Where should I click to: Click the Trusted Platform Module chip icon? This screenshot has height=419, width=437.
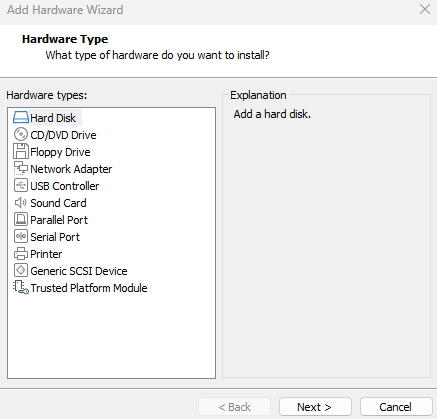tap(21, 287)
